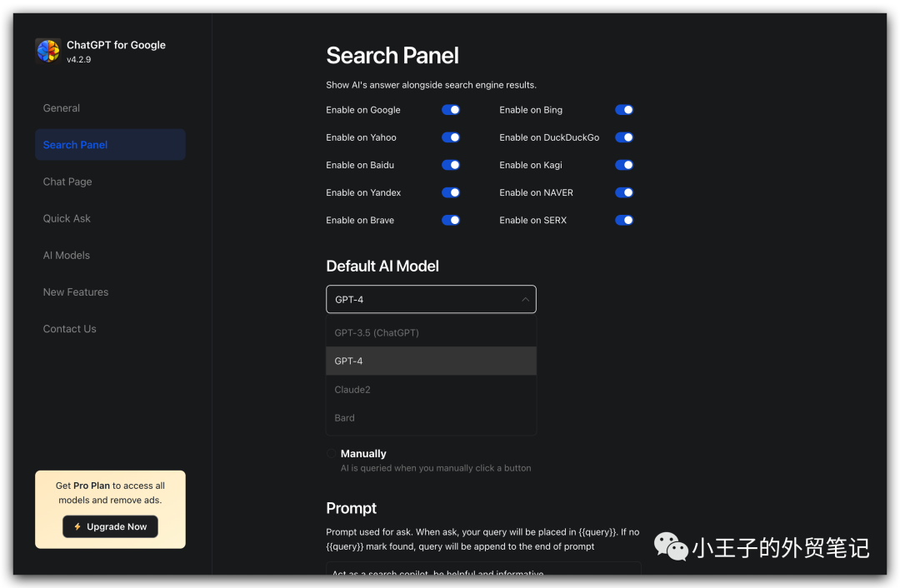
Task: Switch off Enable on Yandex
Action: coord(451,192)
